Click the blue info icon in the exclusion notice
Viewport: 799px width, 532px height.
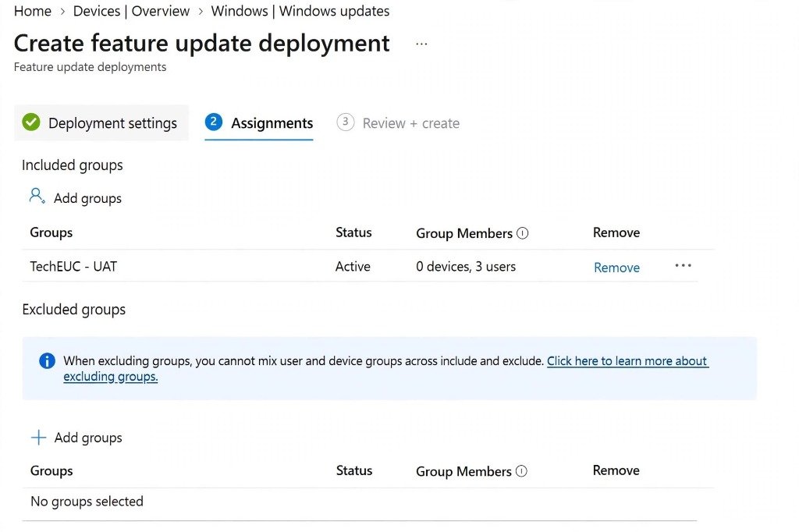click(x=47, y=361)
